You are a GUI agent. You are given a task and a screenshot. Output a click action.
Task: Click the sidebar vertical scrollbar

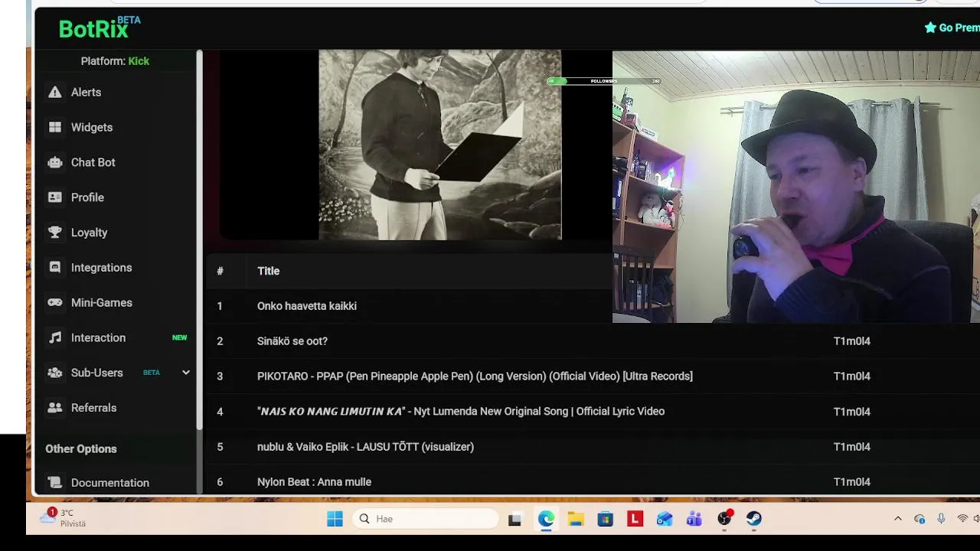tap(199, 239)
